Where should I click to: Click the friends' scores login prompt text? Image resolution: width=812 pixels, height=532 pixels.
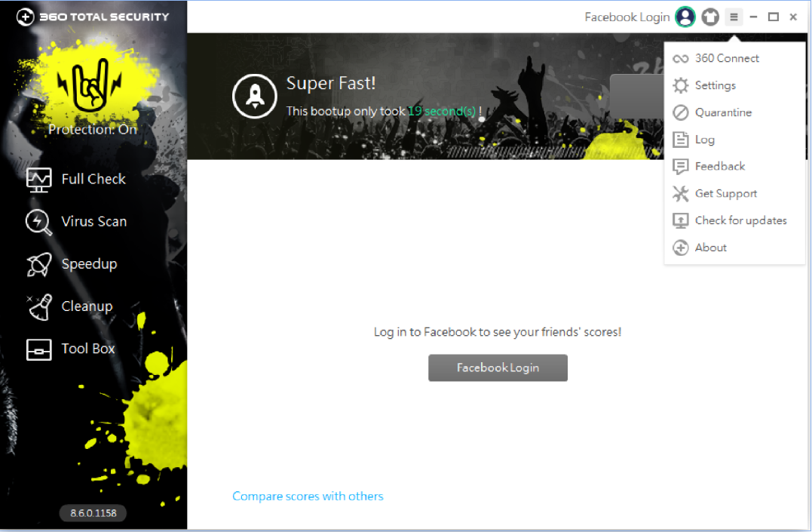(x=498, y=332)
